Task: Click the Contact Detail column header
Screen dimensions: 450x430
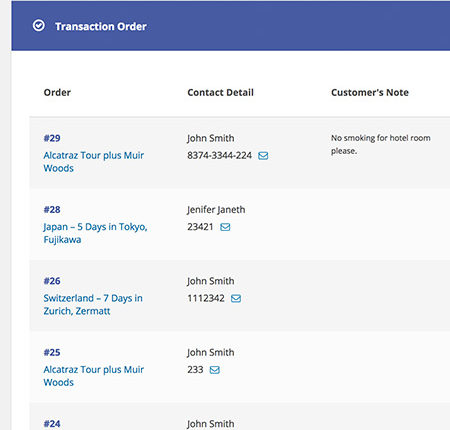Action: 220,92
